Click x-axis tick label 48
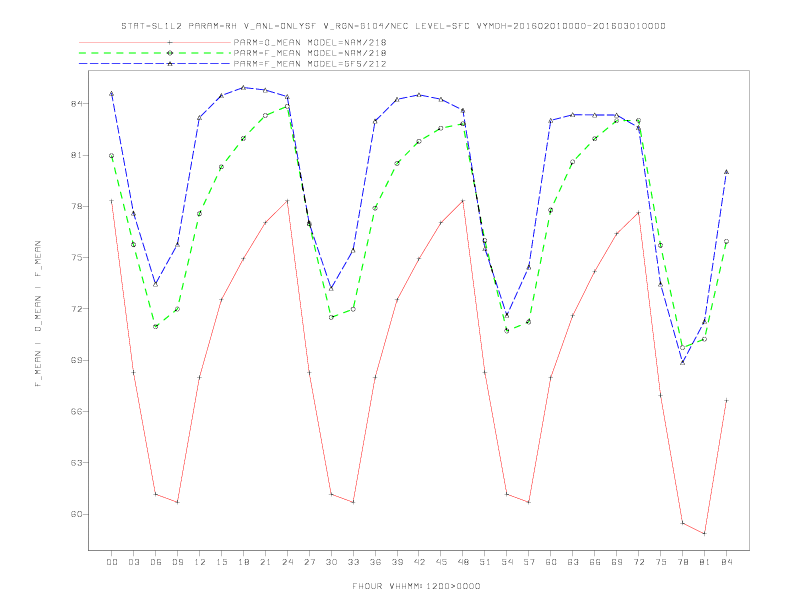Screen dimensions: 792x612 (463, 562)
